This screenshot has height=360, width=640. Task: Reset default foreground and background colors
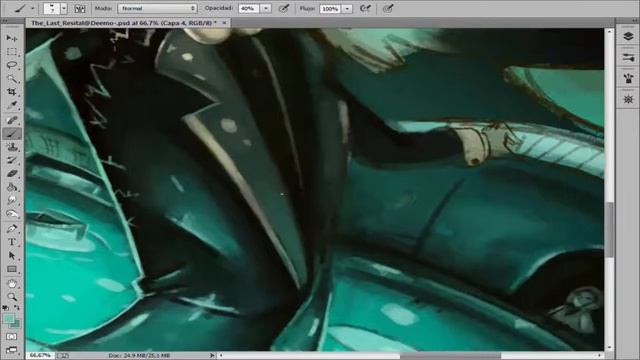(x=5, y=308)
